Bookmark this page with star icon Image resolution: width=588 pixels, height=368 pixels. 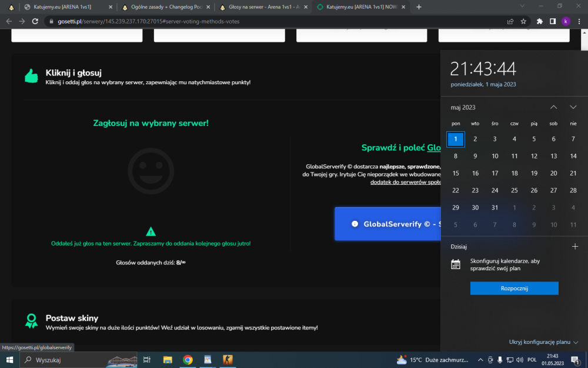[523, 21]
